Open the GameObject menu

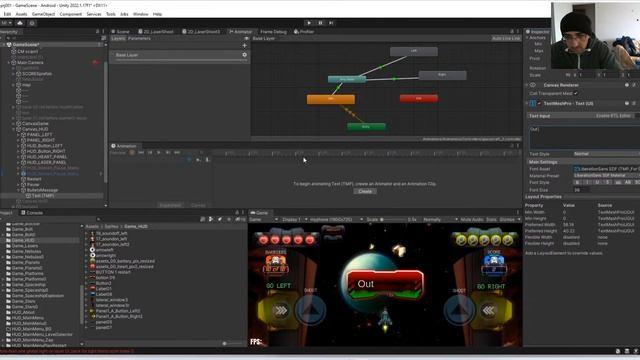43,14
